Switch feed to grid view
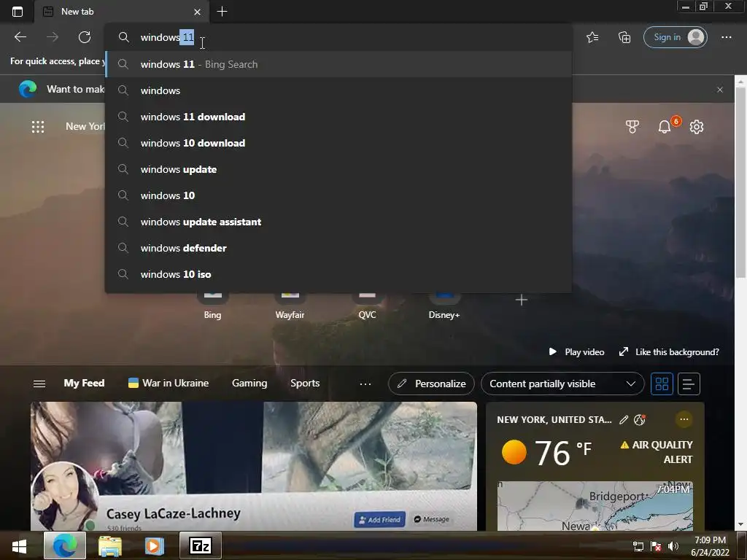This screenshot has width=747, height=560. pyautogui.click(x=662, y=384)
